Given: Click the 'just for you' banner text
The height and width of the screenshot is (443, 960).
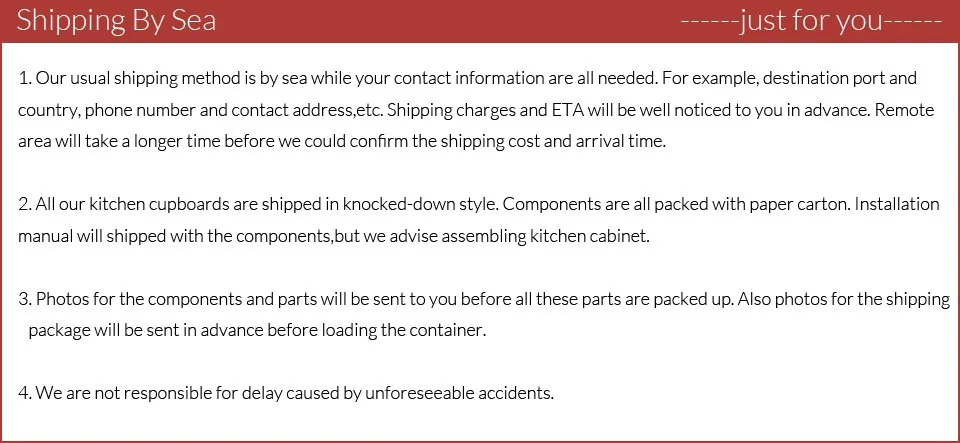Looking at the screenshot, I should pyautogui.click(x=811, y=21).
